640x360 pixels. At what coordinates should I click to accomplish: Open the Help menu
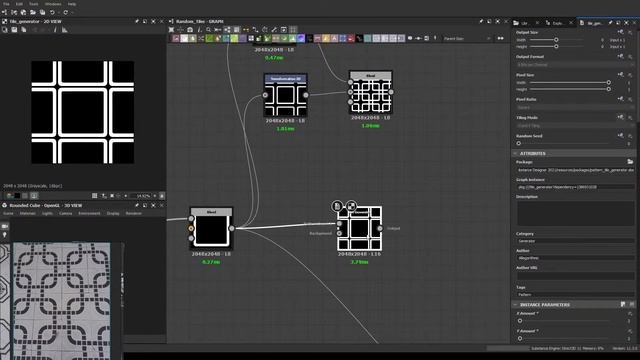(x=72, y=4)
